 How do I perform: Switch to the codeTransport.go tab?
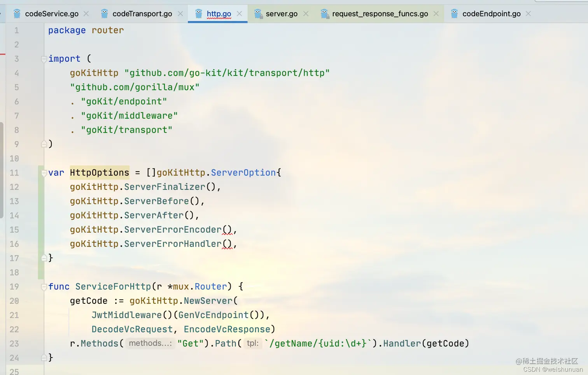pyautogui.click(x=142, y=14)
